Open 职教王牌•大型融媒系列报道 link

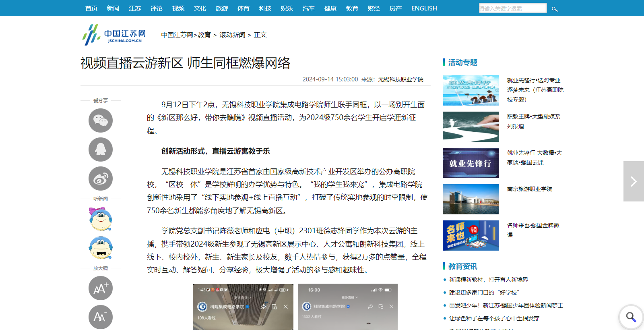(534, 121)
